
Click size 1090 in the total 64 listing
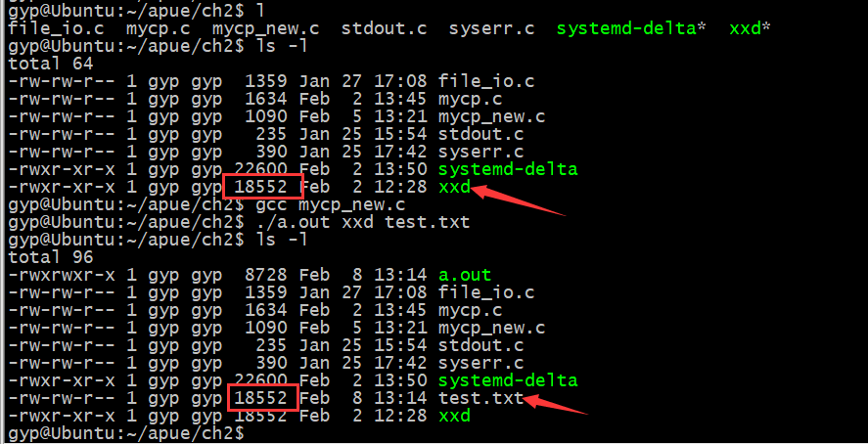[x=266, y=116]
